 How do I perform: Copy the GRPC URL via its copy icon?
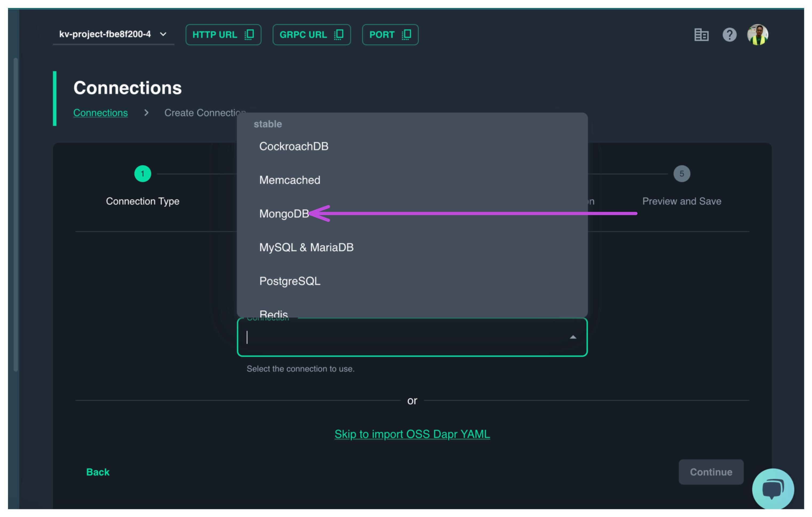coord(338,34)
